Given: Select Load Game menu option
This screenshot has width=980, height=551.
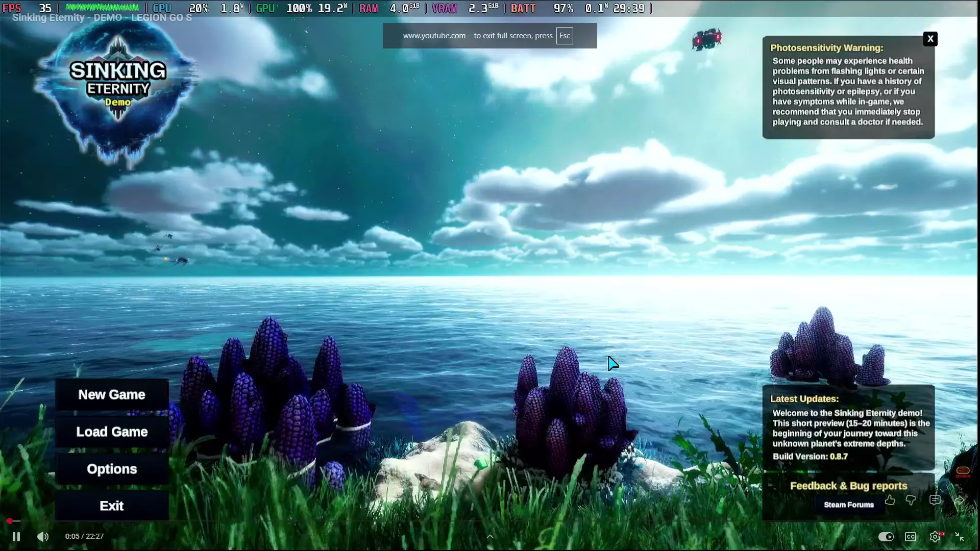Looking at the screenshot, I should 112,432.
